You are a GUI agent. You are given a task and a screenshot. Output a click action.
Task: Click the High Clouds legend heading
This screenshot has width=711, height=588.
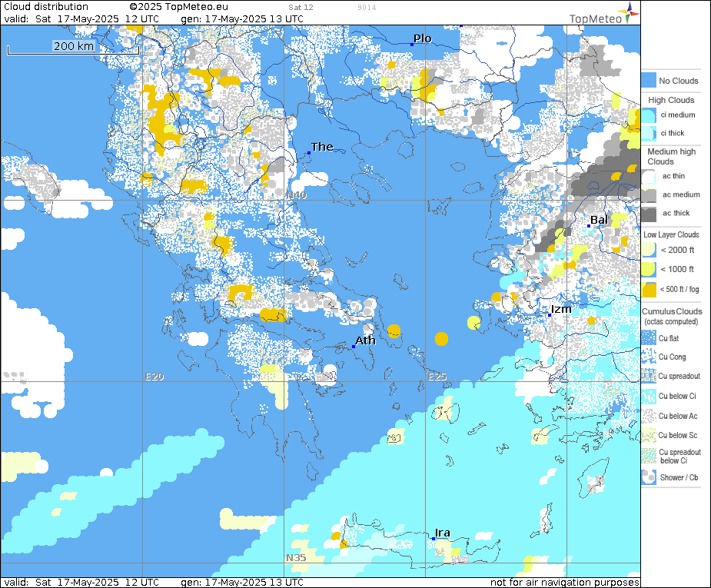point(671,100)
